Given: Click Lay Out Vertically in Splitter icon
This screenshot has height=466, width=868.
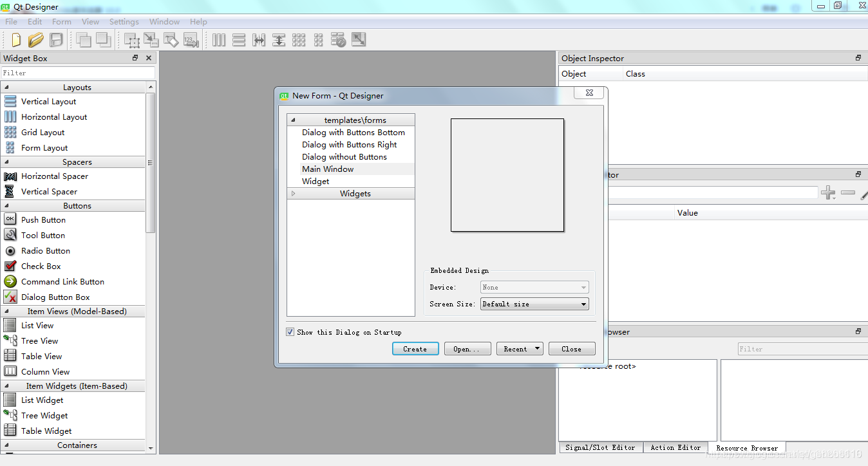Looking at the screenshot, I should (279, 40).
